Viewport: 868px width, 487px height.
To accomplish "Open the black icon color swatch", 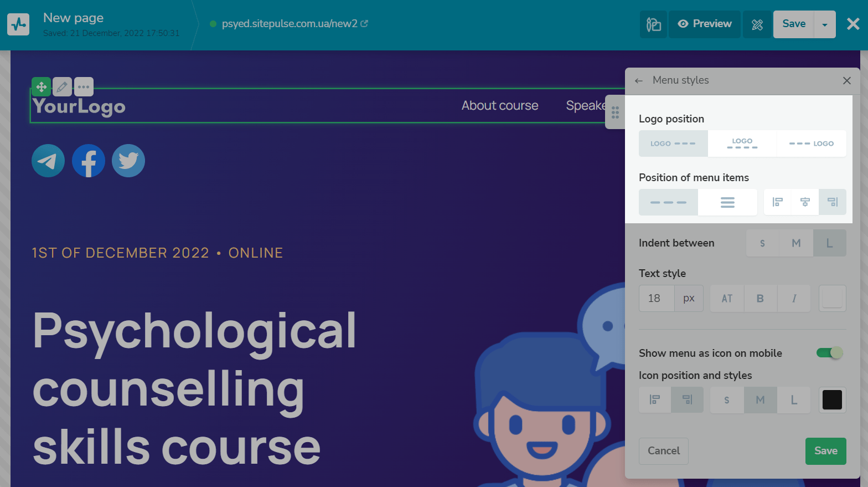I will pyautogui.click(x=832, y=400).
